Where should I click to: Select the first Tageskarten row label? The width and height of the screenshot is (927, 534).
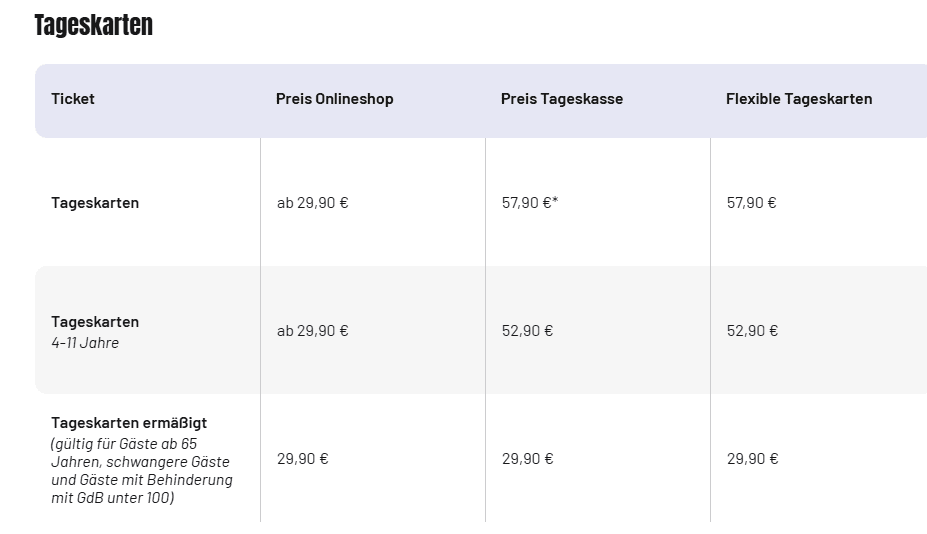(95, 203)
